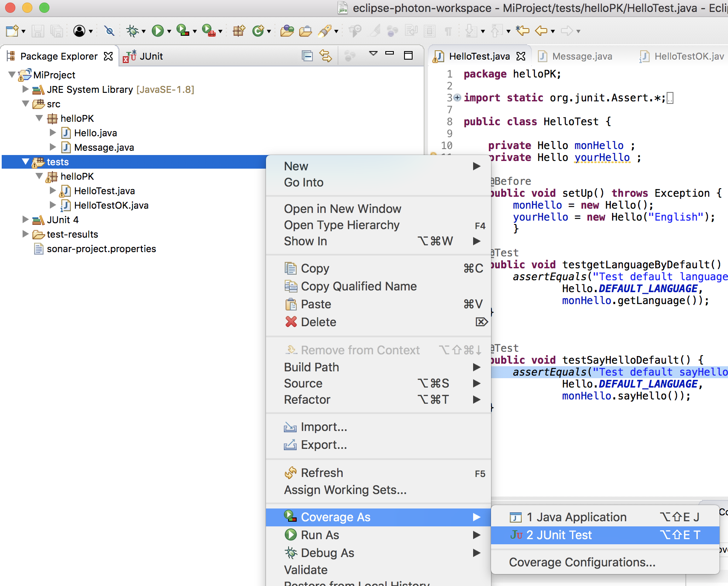The height and width of the screenshot is (586, 728).
Task: Click Refresh in the context menu
Action: 322,473
